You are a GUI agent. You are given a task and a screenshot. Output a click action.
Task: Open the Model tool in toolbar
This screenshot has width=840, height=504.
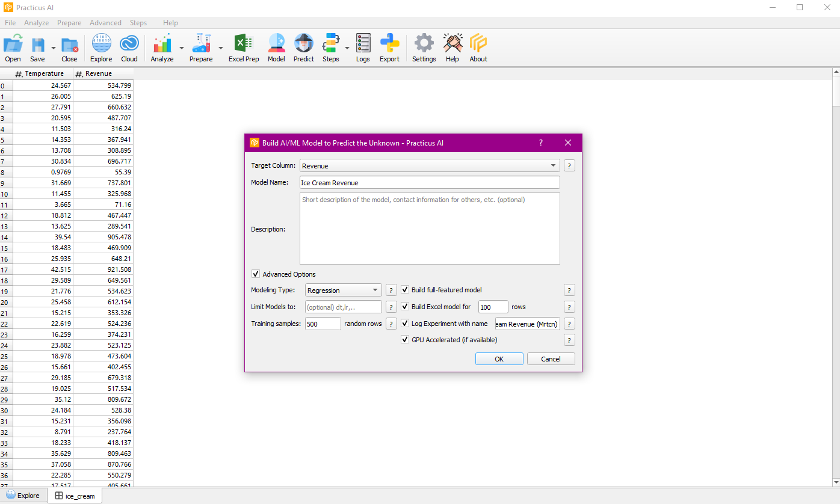276,48
